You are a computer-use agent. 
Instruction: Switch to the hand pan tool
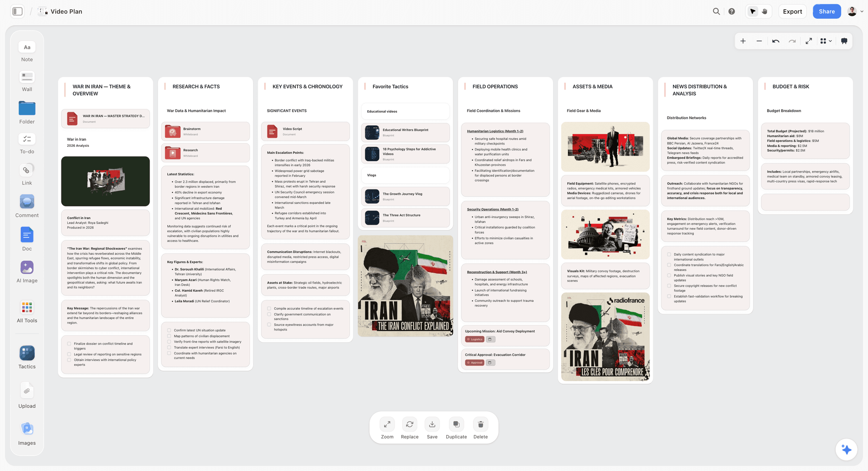765,11
